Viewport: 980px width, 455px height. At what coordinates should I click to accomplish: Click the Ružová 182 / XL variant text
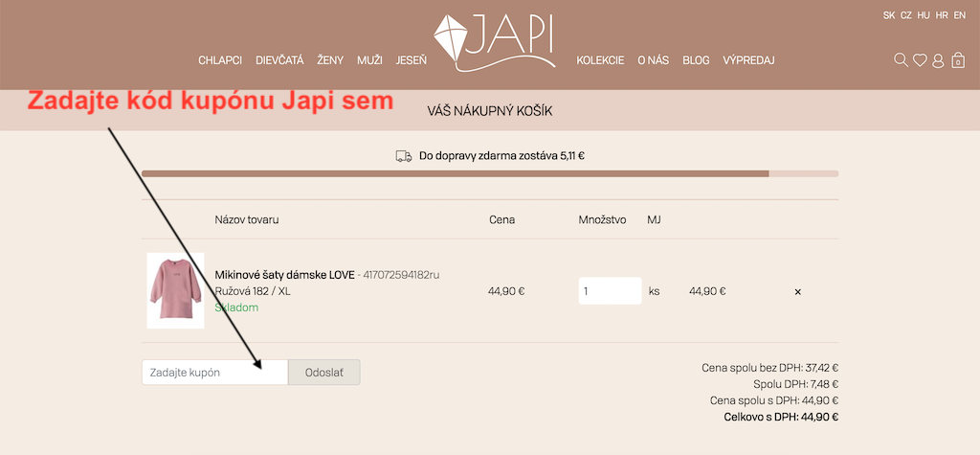tap(253, 291)
